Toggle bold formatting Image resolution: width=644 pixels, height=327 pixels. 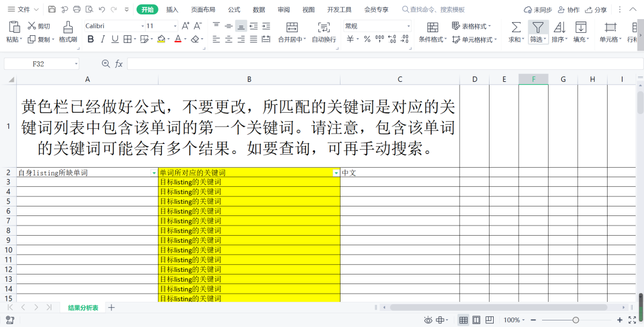[x=91, y=39]
